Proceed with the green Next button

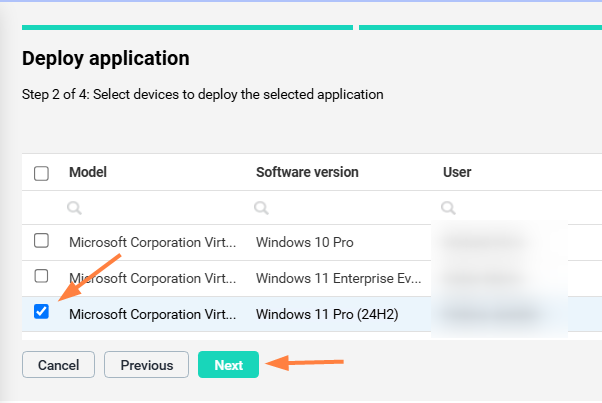click(x=228, y=365)
